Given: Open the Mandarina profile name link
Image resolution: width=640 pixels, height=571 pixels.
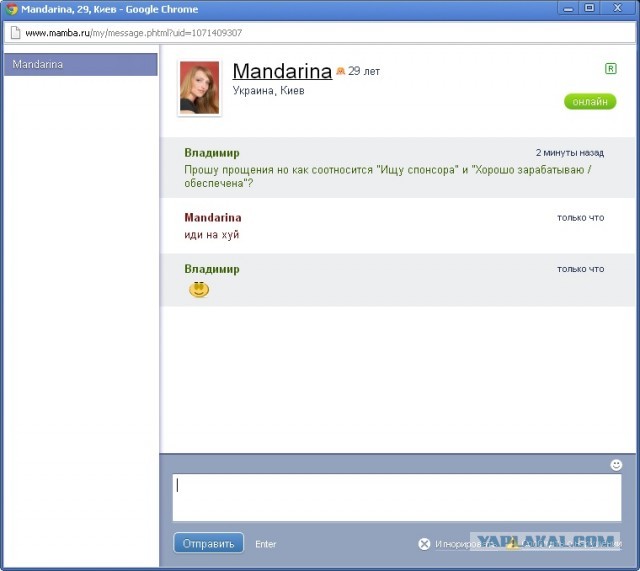Looking at the screenshot, I should [x=282, y=71].
